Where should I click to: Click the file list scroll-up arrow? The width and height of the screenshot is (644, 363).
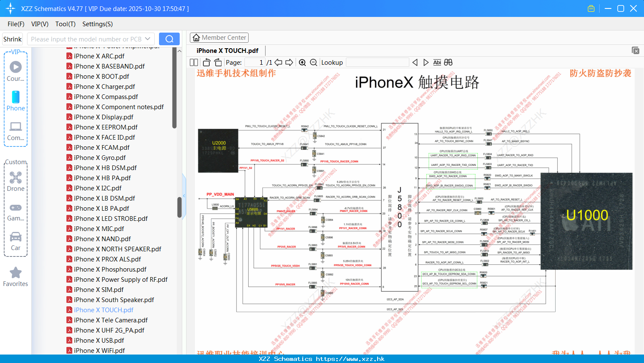pos(179,51)
